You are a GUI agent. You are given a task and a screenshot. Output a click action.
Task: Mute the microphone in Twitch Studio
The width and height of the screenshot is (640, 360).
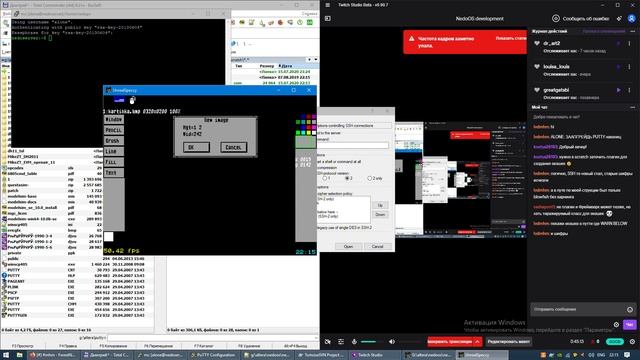pyautogui.click(x=354, y=342)
